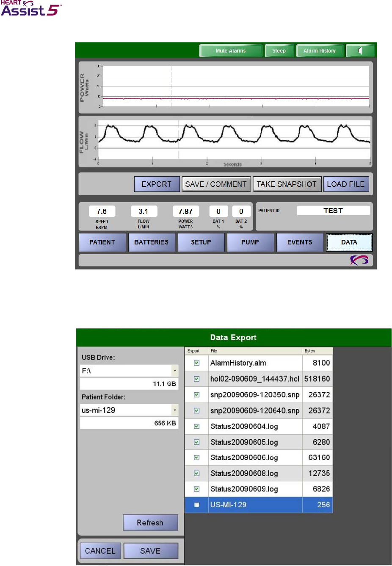Click the Bytes column header
Viewport: 392px width, 566px height.
[317, 351]
